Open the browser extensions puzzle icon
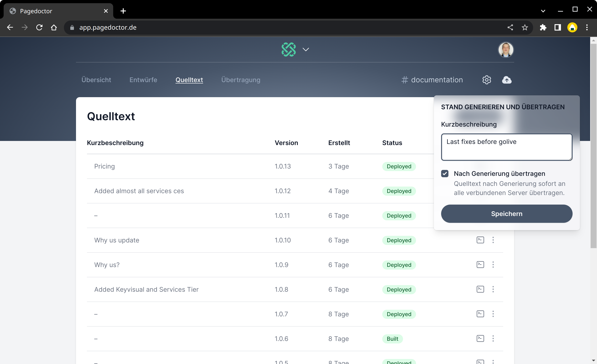597x364 pixels. (543, 27)
